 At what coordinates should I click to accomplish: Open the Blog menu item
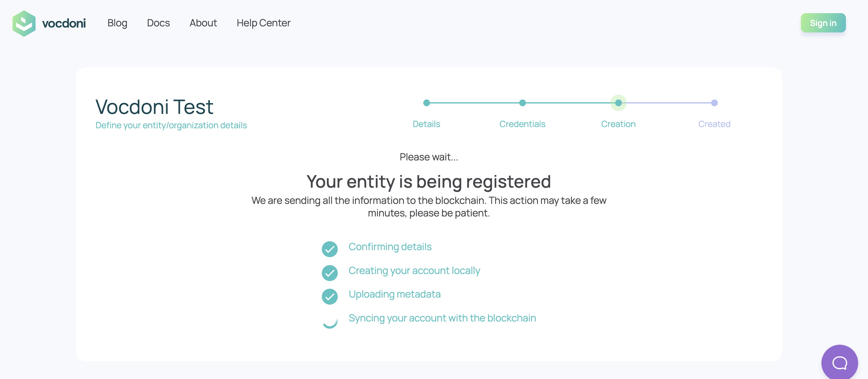(117, 23)
